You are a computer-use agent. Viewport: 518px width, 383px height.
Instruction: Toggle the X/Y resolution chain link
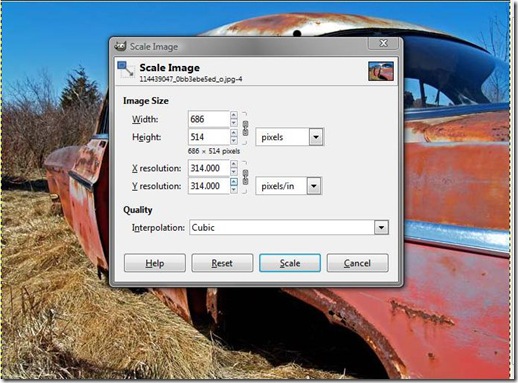pos(245,177)
